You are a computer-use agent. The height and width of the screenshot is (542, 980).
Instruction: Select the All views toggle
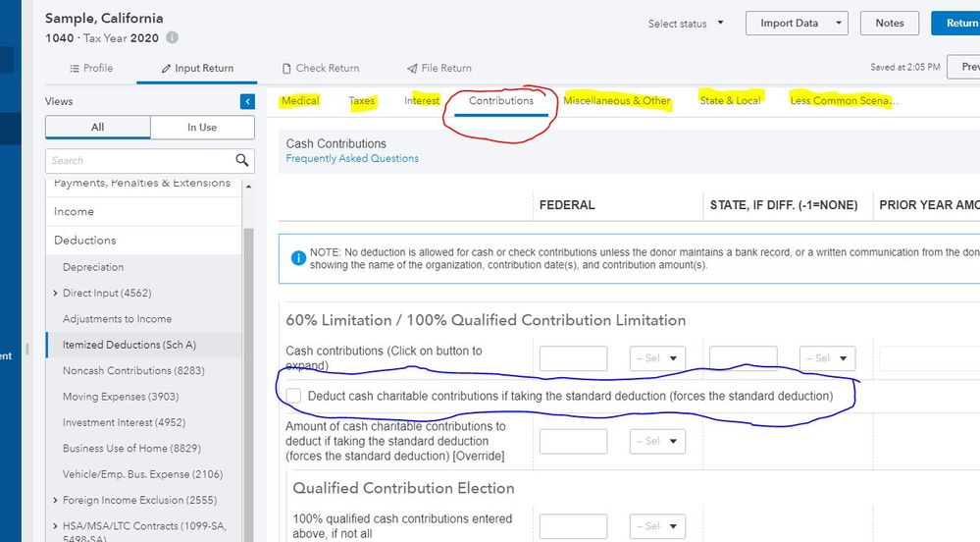pos(98,128)
